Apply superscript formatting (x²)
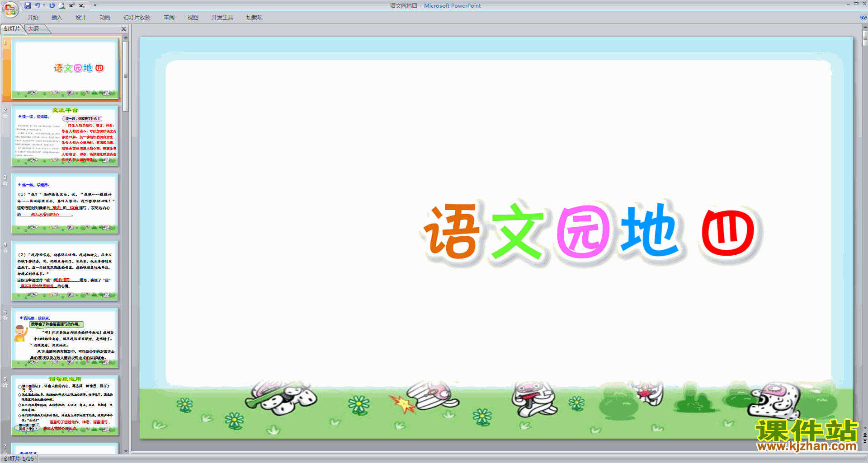This screenshot has width=868, height=463. (x=72, y=5)
